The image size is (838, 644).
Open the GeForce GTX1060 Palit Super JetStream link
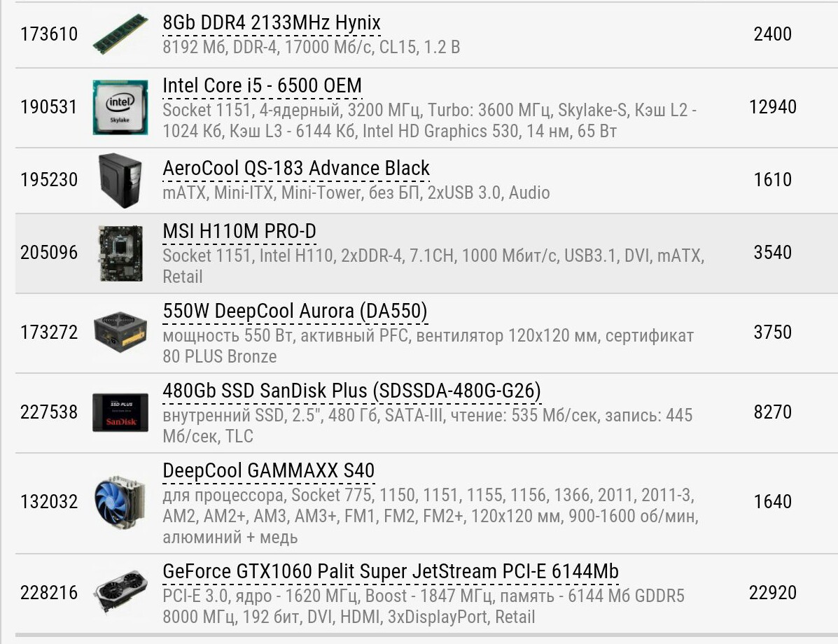click(391, 571)
